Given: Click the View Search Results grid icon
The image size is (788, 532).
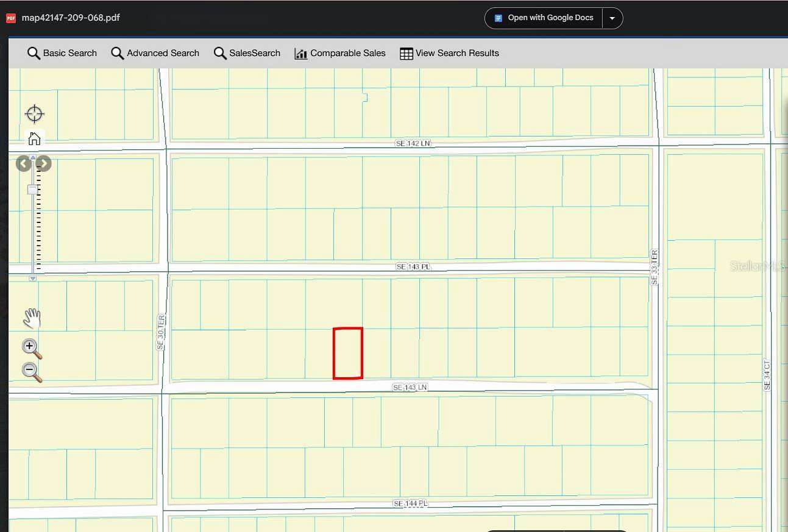Looking at the screenshot, I should [405, 53].
